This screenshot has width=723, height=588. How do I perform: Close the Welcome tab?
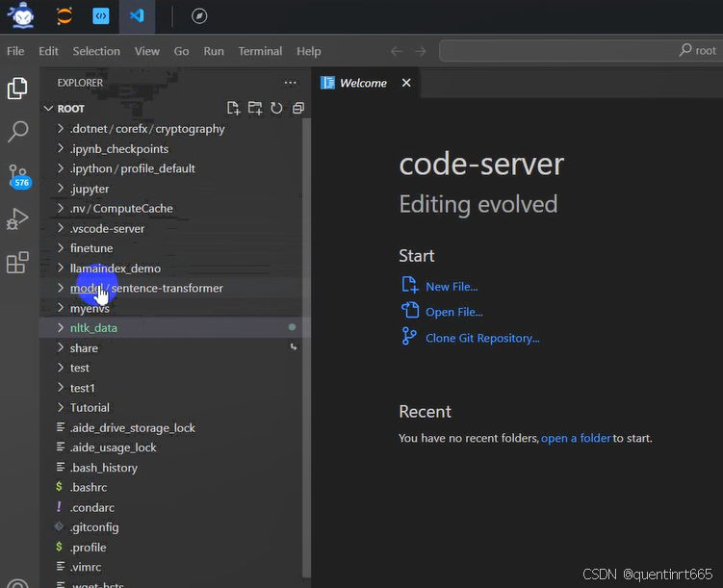(x=406, y=83)
